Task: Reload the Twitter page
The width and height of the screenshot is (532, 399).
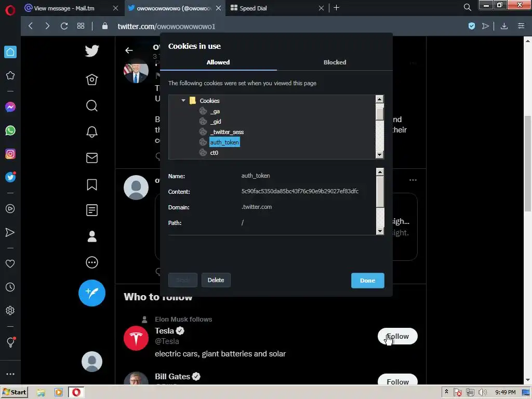Action: point(64,26)
